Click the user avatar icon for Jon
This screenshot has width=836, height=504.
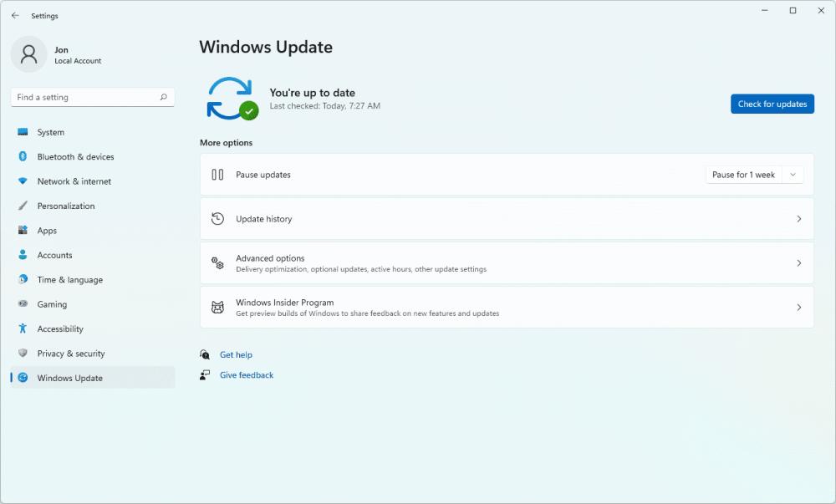tap(28, 54)
